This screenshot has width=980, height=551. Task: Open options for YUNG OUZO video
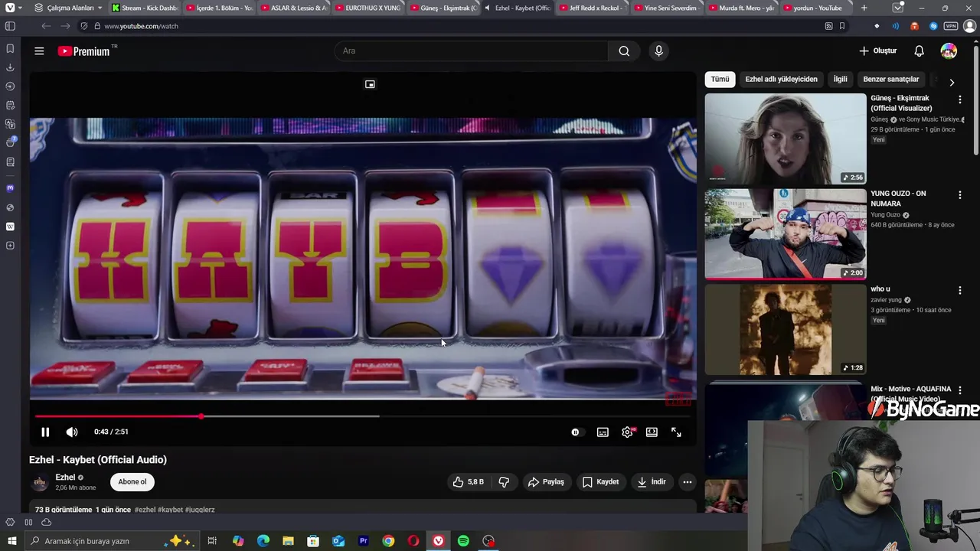[x=959, y=195]
